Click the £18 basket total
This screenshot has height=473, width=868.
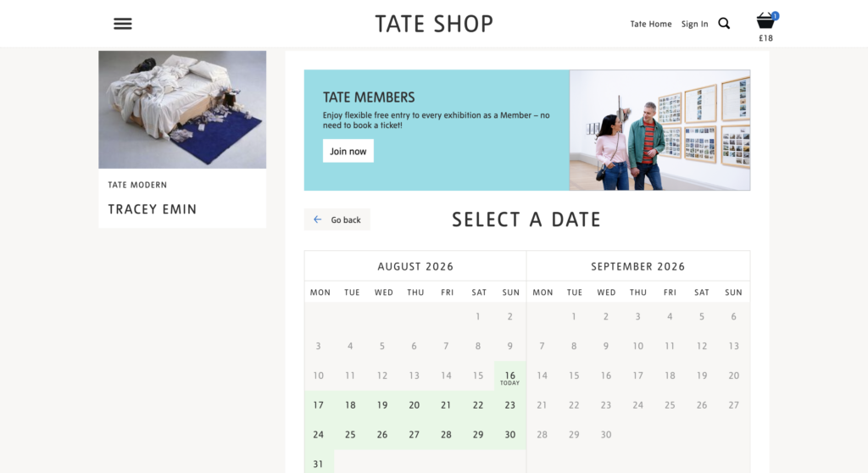[x=765, y=38]
